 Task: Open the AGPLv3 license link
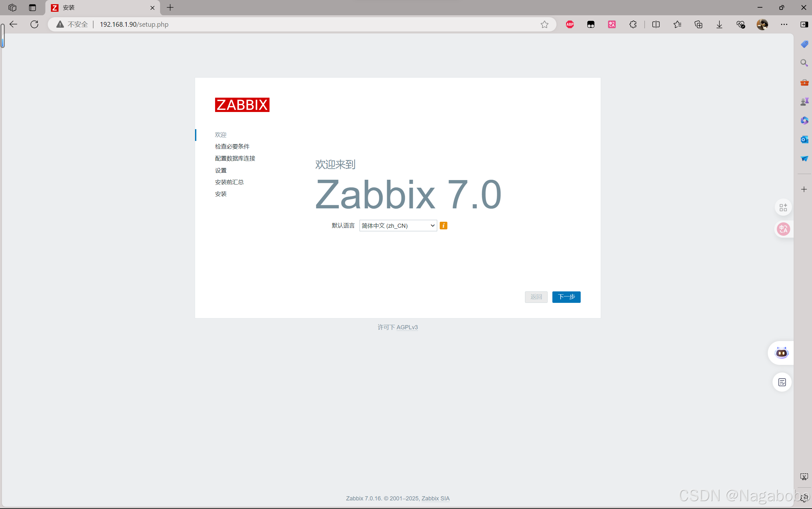(407, 327)
